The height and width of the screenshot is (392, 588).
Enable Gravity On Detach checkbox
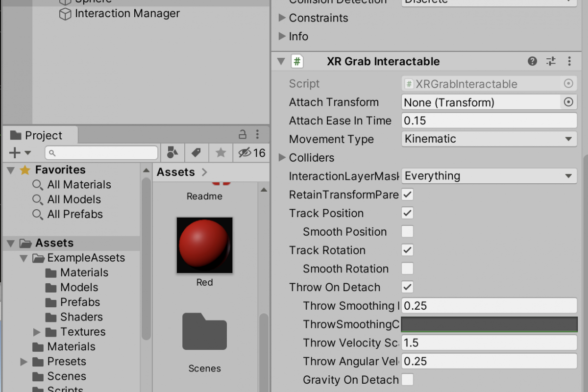407,379
